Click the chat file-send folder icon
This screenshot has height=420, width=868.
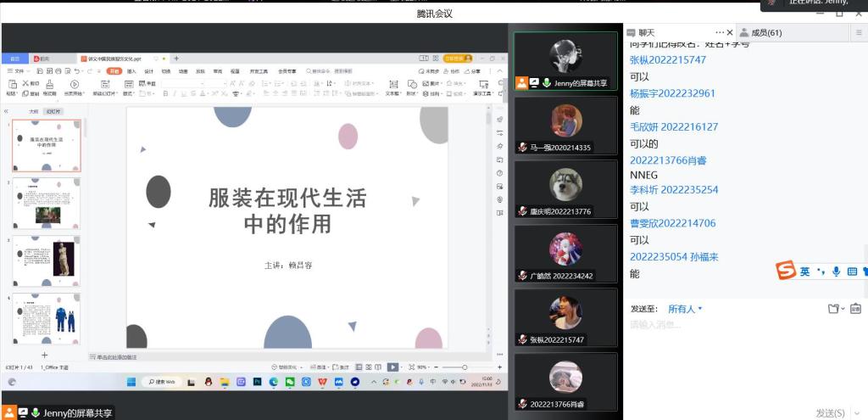834,309
